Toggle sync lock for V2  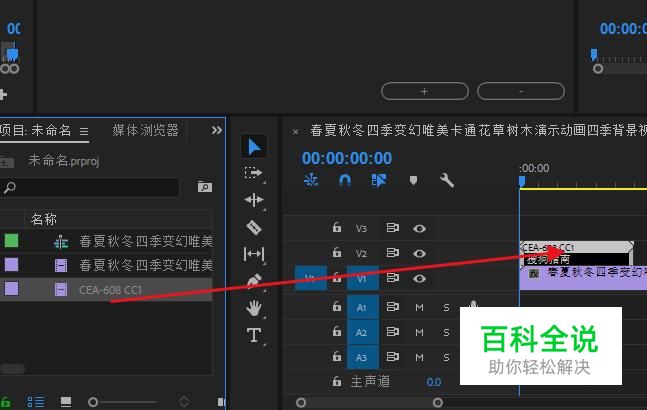[392, 252]
